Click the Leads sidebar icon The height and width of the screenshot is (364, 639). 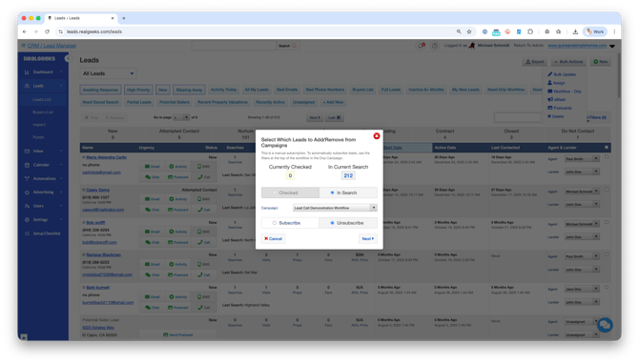pos(27,86)
